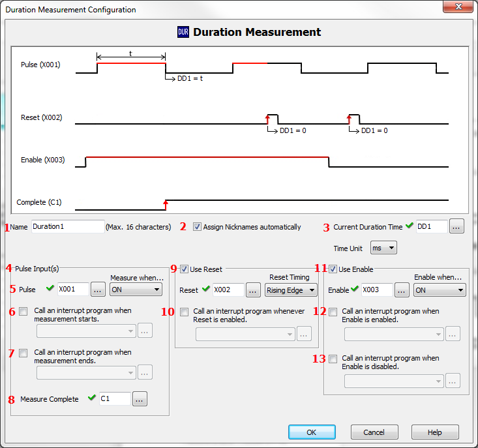
Task: Click browse button beside Reset X002 field
Action: click(253, 290)
